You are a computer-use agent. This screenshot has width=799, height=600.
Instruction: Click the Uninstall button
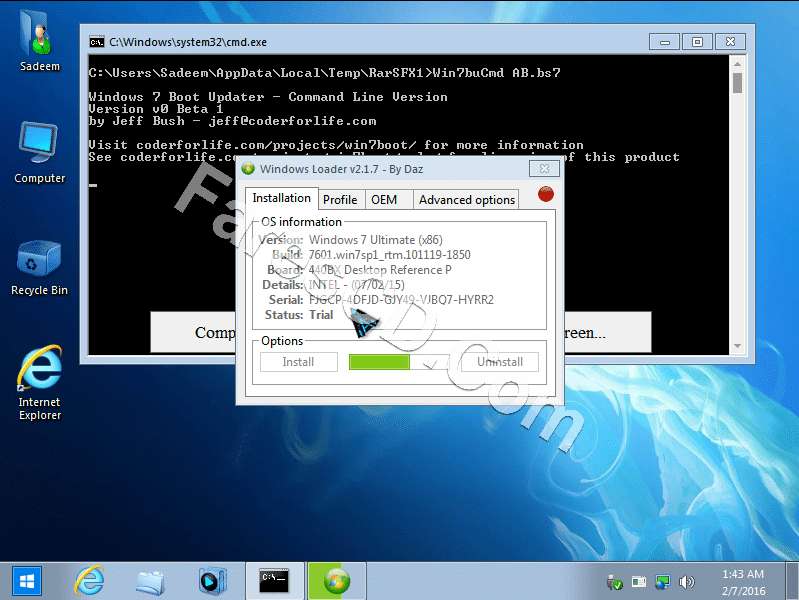[500, 362]
